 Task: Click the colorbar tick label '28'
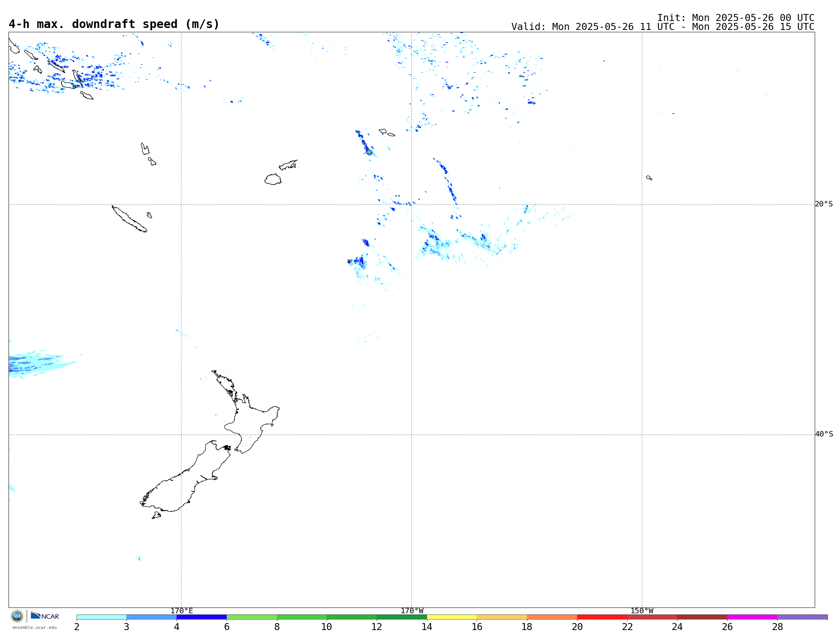777,627
